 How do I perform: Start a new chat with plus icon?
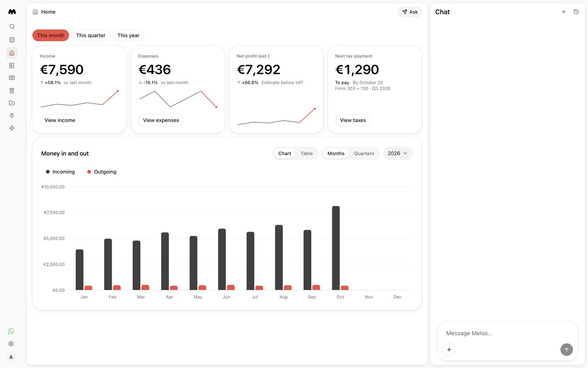coord(563,12)
